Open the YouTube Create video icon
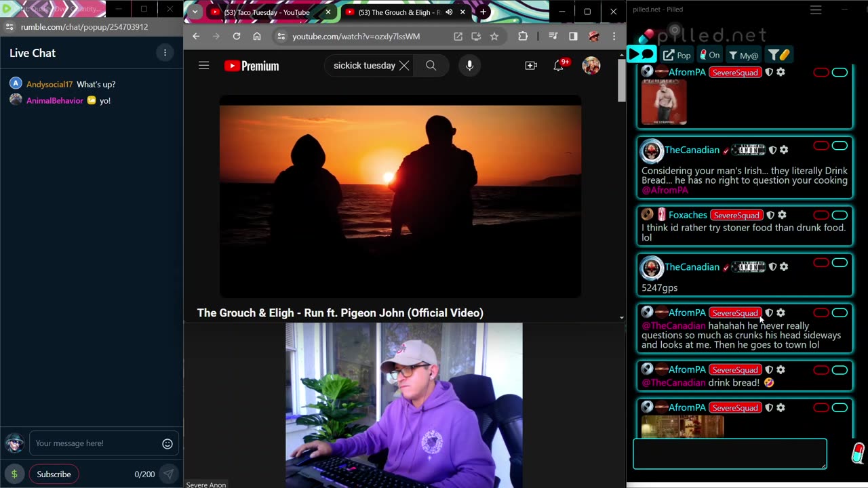Viewport: 868px width, 488px height. tap(531, 66)
